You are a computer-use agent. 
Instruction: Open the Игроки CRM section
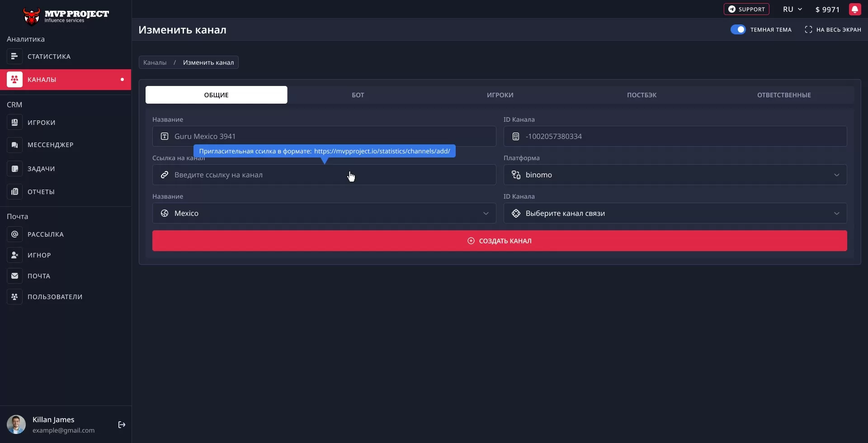tap(41, 122)
